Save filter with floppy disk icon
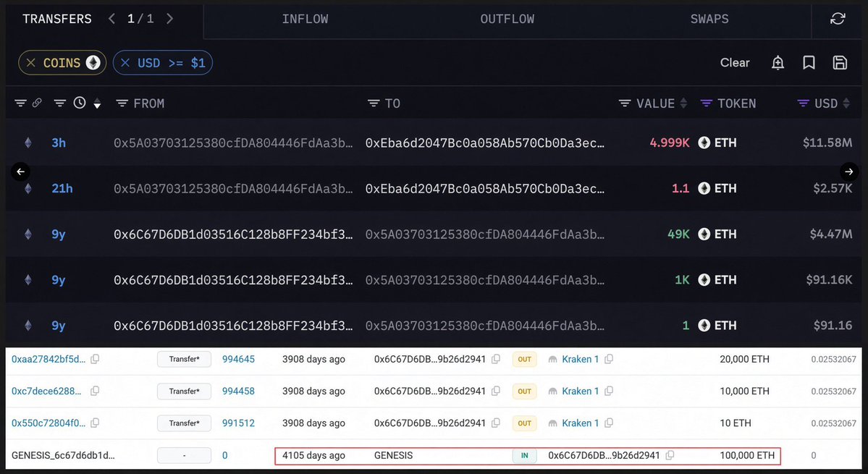868x474 pixels. [840, 62]
